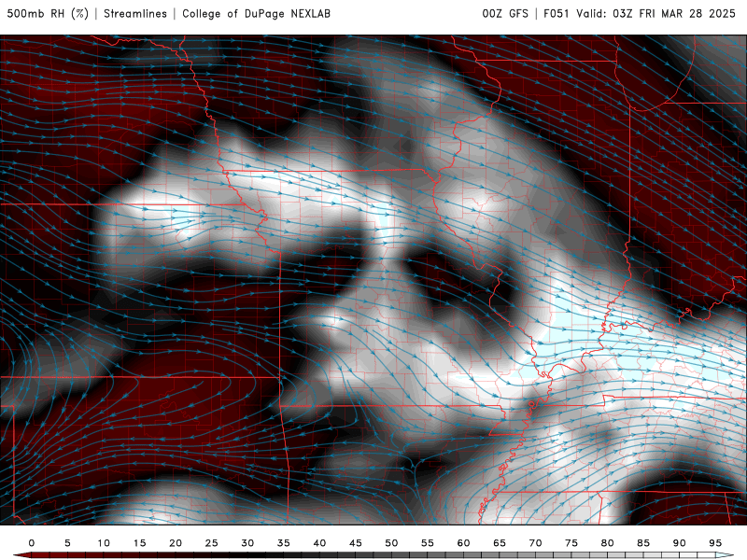Click the '50' color scale label
Viewport: 747px width, 560px height.
pyautogui.click(x=391, y=543)
